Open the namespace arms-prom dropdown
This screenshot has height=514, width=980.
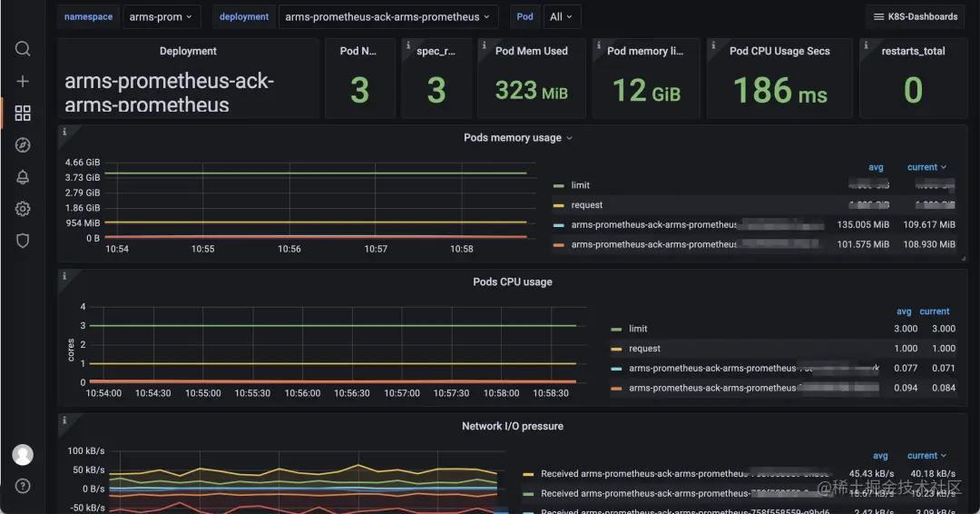(162, 17)
